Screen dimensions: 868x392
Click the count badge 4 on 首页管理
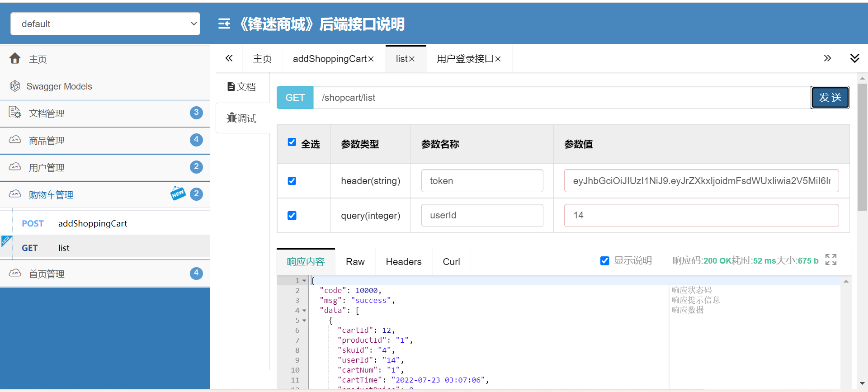196,273
